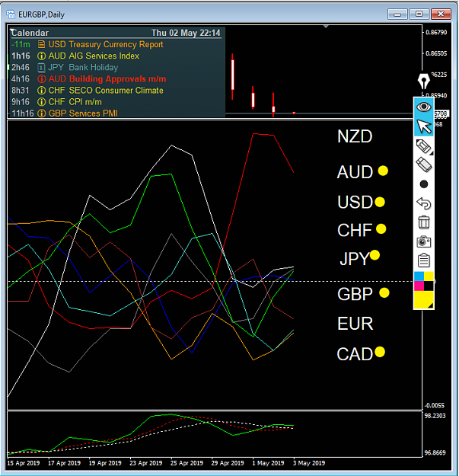
Task: Open the black dot brush size picker
Action: [x=424, y=184]
